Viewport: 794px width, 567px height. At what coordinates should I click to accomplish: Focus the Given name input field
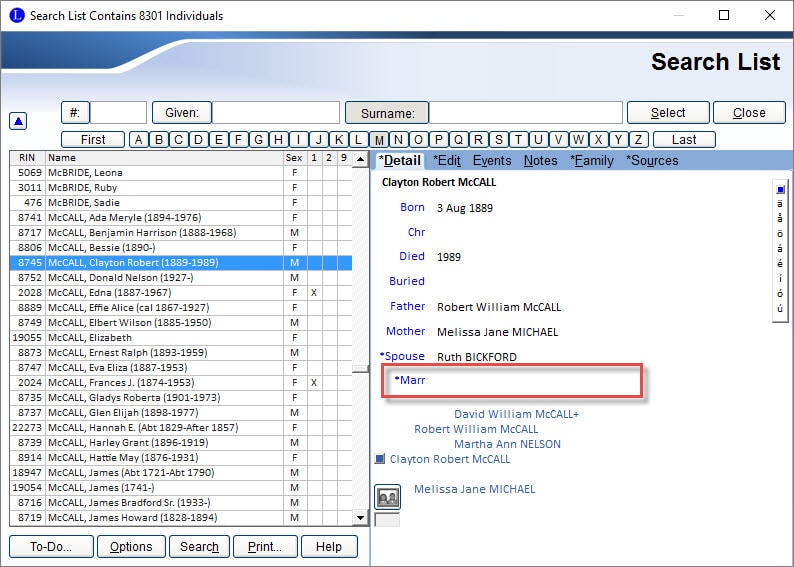[275, 112]
